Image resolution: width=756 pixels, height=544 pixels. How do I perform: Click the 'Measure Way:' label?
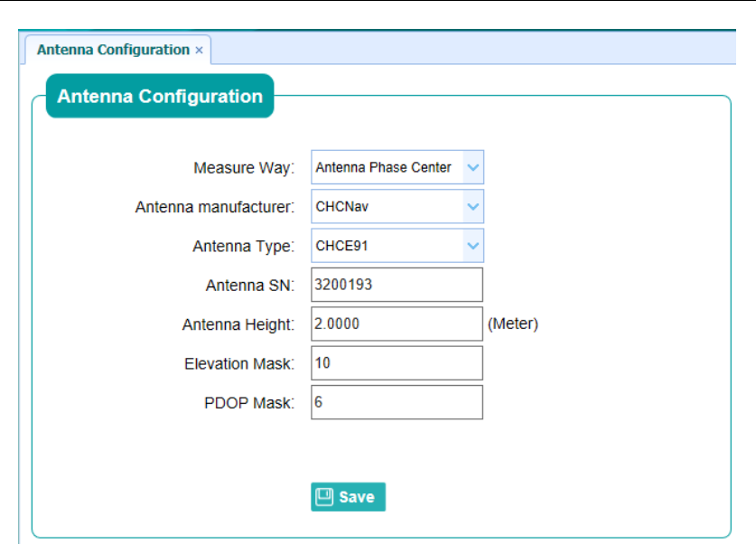click(x=244, y=168)
